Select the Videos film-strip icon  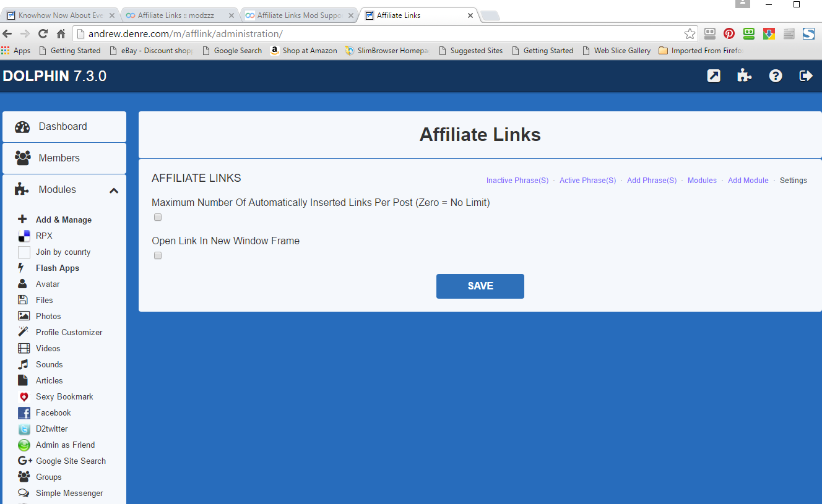tap(24, 348)
